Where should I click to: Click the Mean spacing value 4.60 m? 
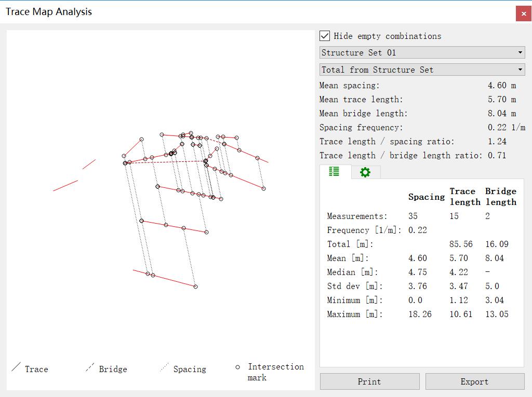coord(501,85)
